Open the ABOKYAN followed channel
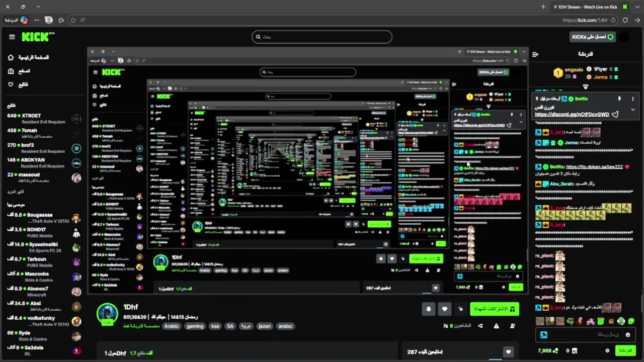The height and width of the screenshot is (362, 644). click(44, 163)
